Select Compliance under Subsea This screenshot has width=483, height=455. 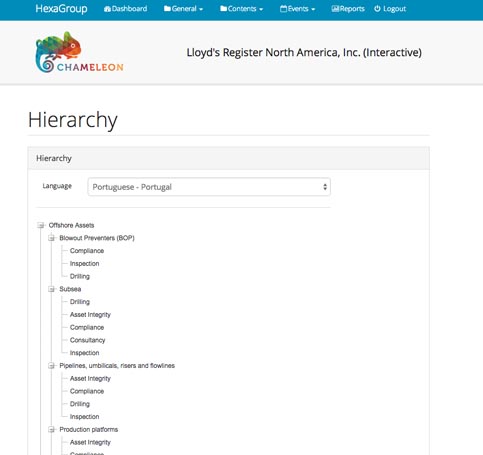(x=87, y=328)
